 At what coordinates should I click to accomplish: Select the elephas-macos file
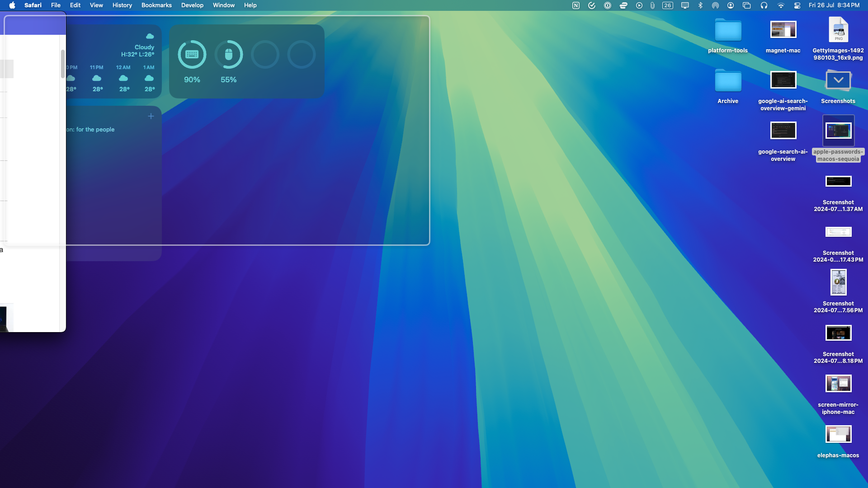tap(838, 435)
